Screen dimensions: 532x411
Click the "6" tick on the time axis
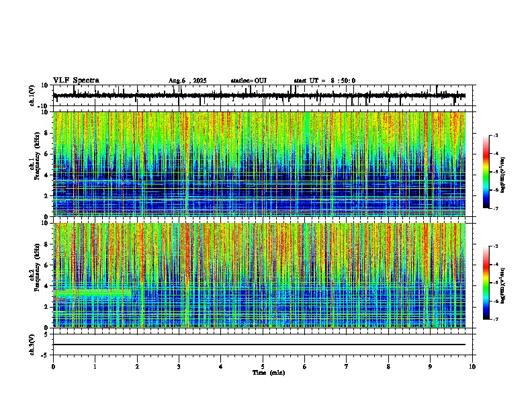(305, 367)
